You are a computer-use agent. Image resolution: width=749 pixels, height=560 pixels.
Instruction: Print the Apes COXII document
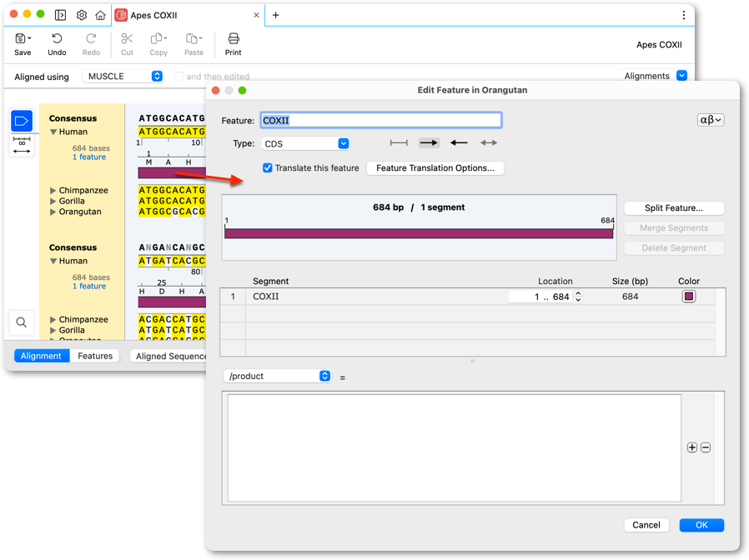pyautogui.click(x=233, y=44)
